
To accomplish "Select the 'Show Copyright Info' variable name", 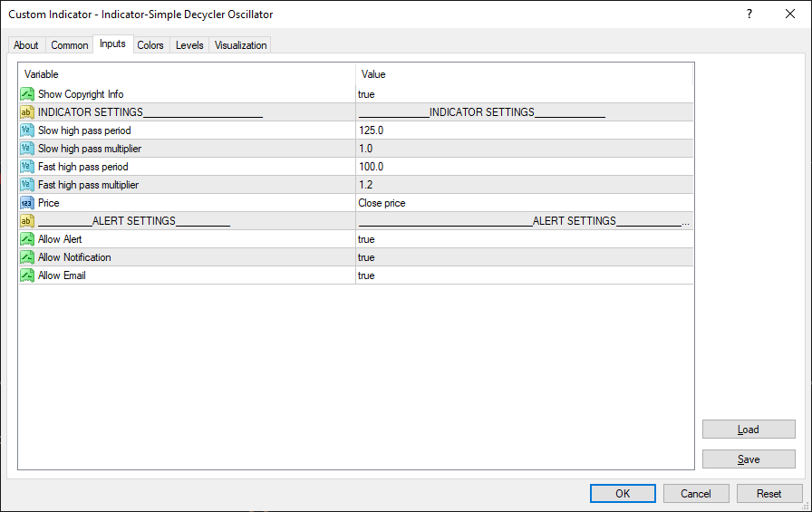I will click(x=81, y=94).
